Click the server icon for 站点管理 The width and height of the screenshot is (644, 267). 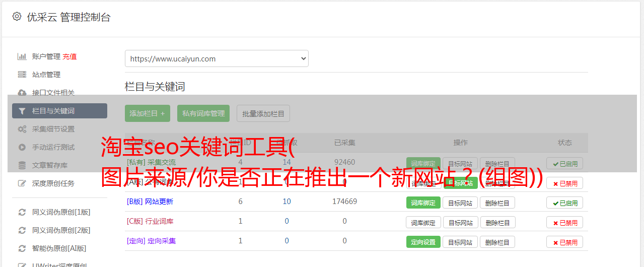(22, 75)
